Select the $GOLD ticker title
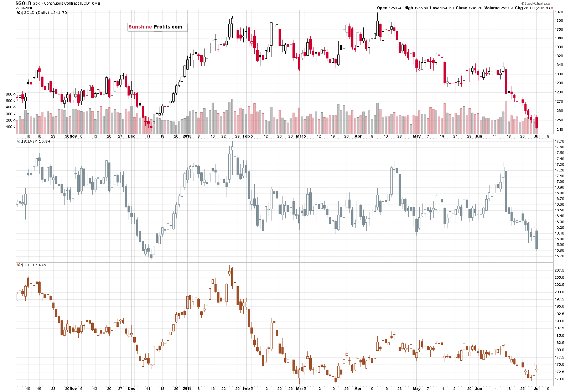570x392 pixels. point(24,3)
